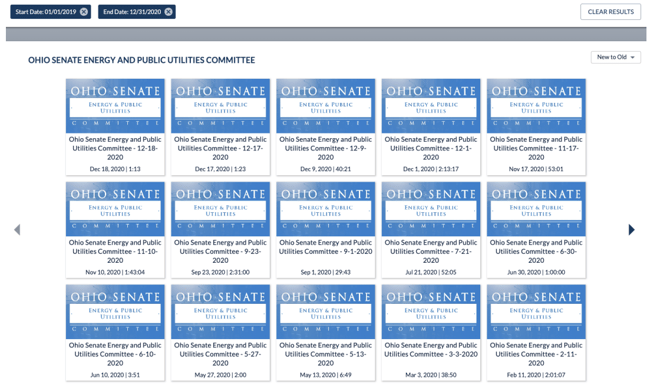Click the 'Mar 3, 2020 | 38:50' text
Viewport: 650px width, 385px height.
(x=431, y=375)
